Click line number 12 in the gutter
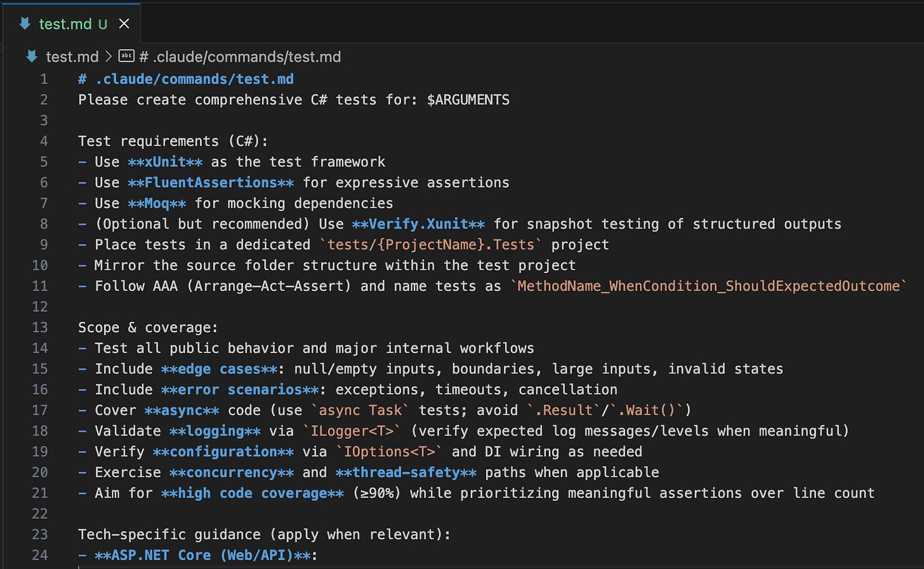924x569 pixels. (x=40, y=307)
